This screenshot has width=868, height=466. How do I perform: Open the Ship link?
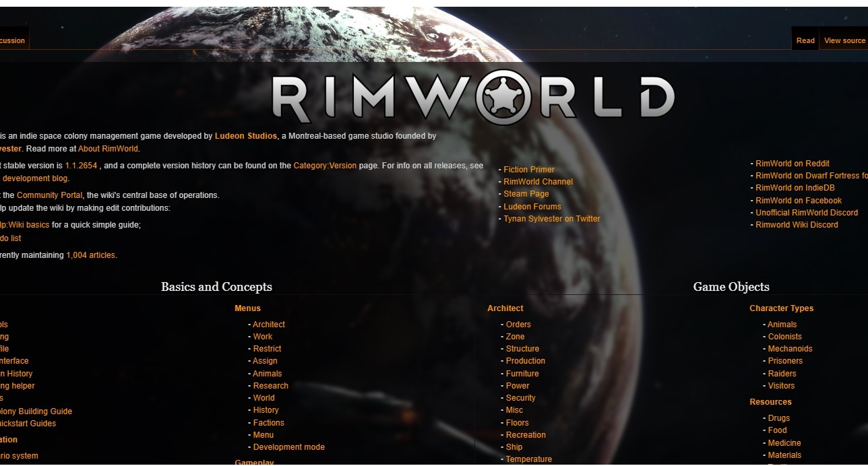[514, 447]
